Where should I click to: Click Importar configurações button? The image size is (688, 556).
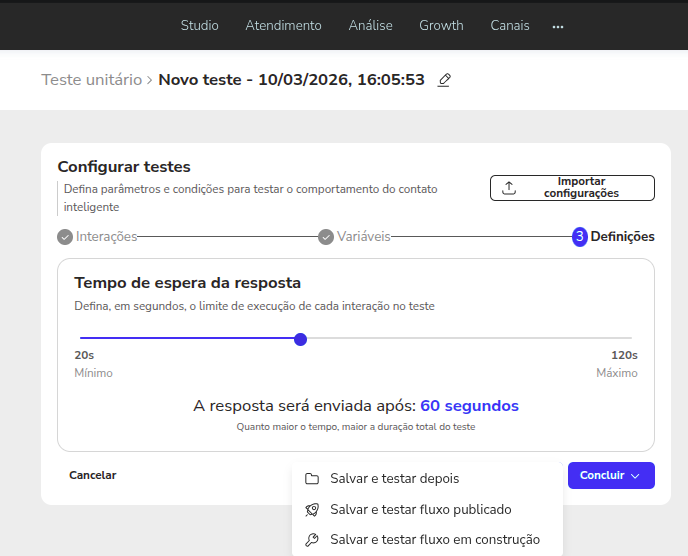click(x=572, y=188)
